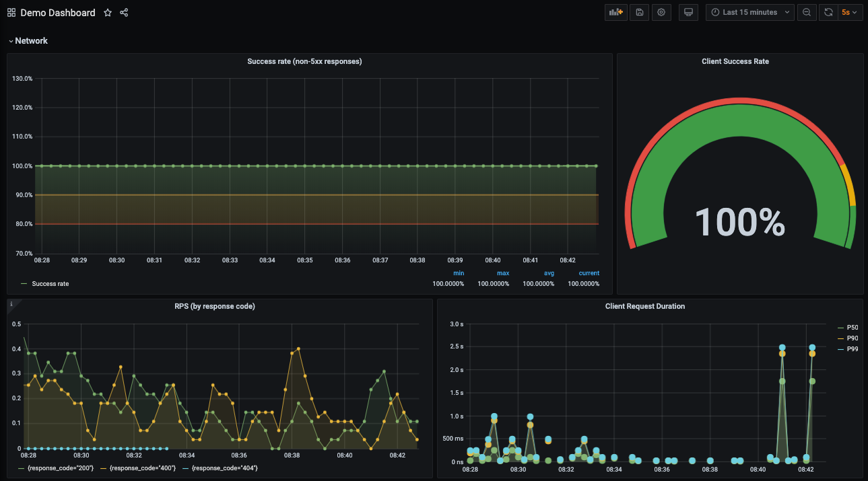Click the share dashboard icon
Image resolution: width=868 pixels, height=481 pixels.
tap(123, 12)
